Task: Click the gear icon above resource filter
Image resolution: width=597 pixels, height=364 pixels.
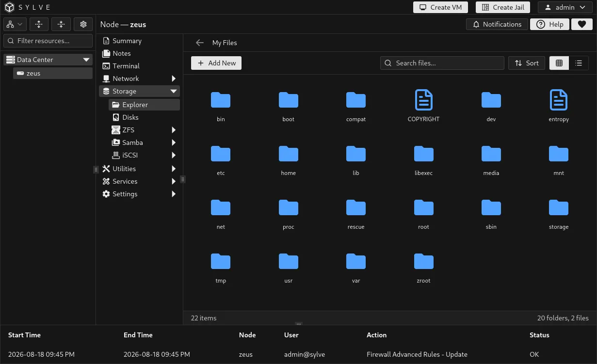Action: tap(83, 24)
